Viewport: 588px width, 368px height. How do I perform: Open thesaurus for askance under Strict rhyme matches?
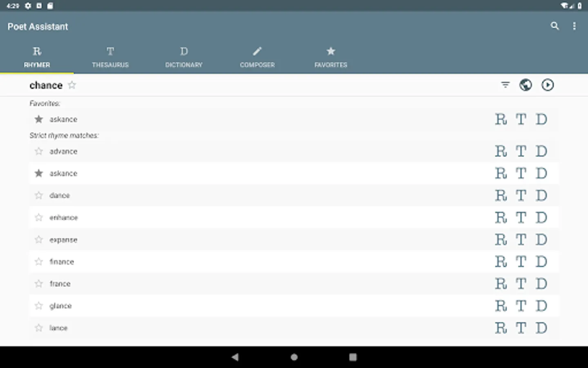click(x=521, y=173)
